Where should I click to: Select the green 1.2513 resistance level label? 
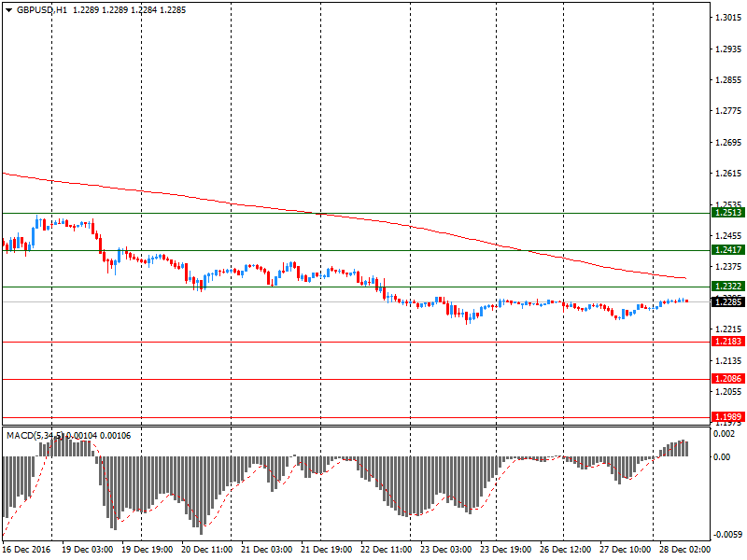(727, 213)
